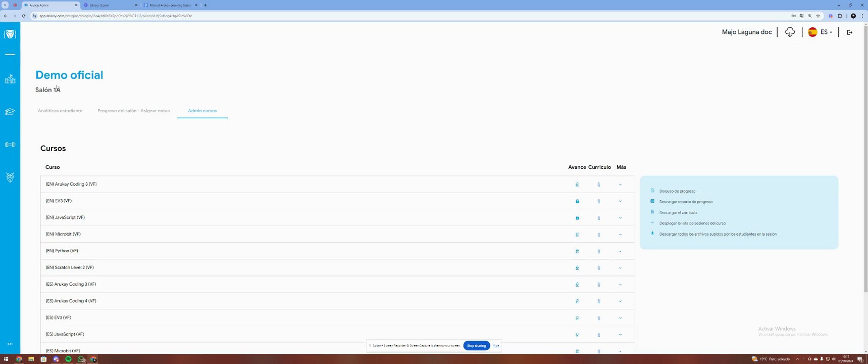Open the dumbbell sidebar icon
The height and width of the screenshot is (364, 868).
(x=10, y=145)
